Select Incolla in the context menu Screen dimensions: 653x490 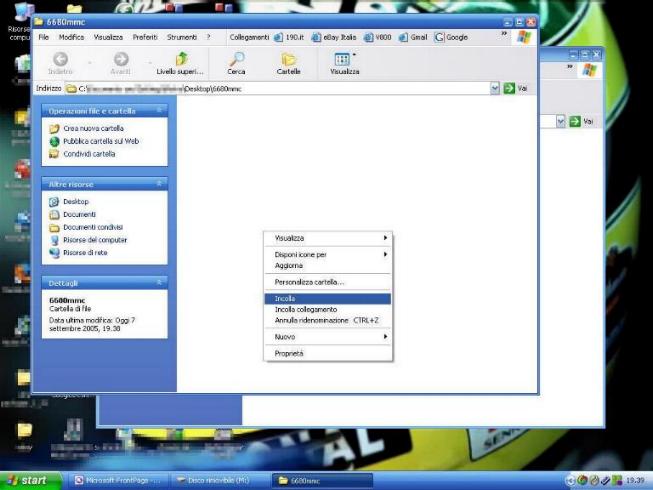coord(328,298)
